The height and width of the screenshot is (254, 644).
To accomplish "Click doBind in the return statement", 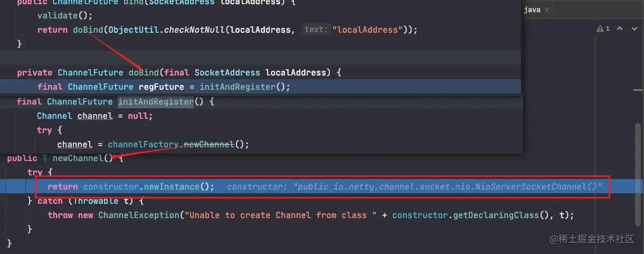I will tap(88, 30).
